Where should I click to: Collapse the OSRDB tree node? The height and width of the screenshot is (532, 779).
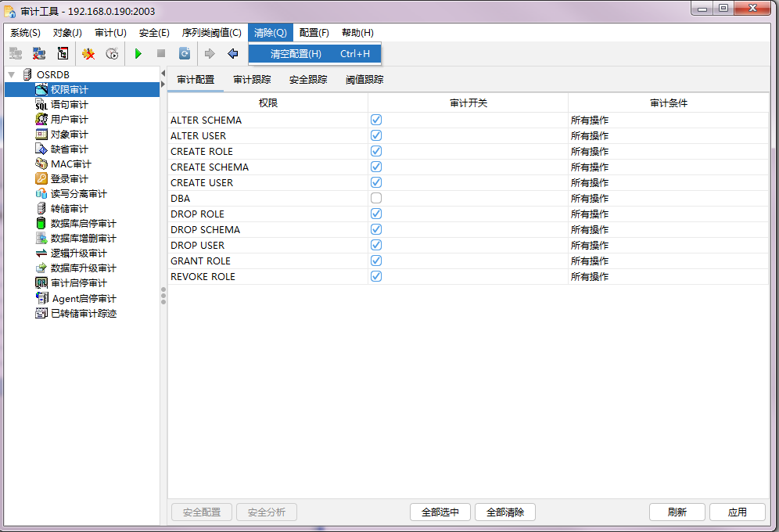10,74
